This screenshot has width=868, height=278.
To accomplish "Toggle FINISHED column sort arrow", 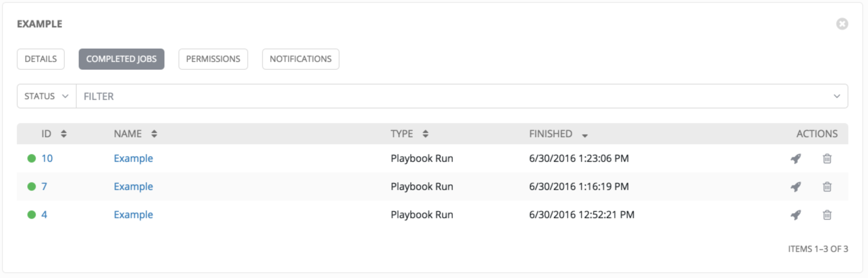I will pos(585,135).
